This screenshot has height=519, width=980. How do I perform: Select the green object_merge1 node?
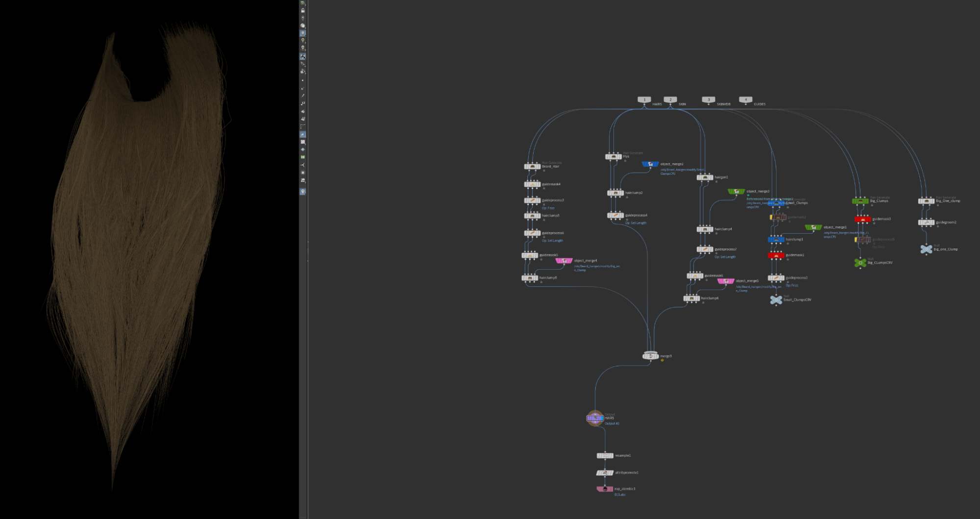(813, 227)
